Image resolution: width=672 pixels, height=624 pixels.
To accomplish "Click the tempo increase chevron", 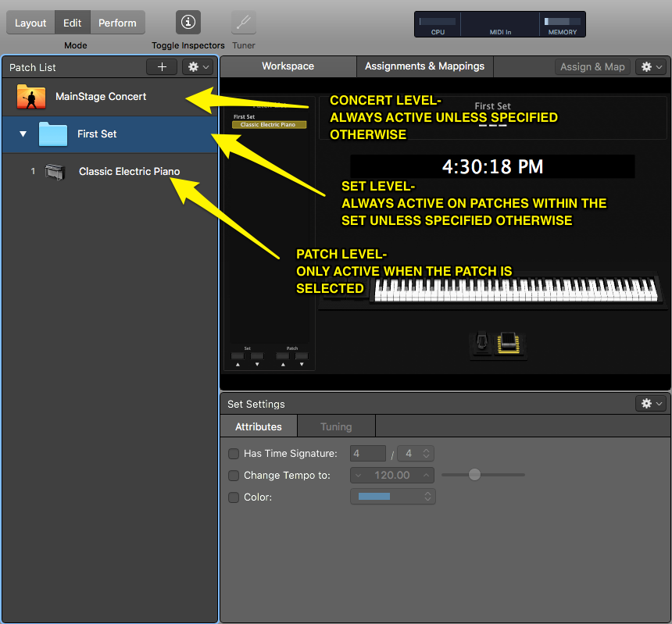I will tap(426, 476).
